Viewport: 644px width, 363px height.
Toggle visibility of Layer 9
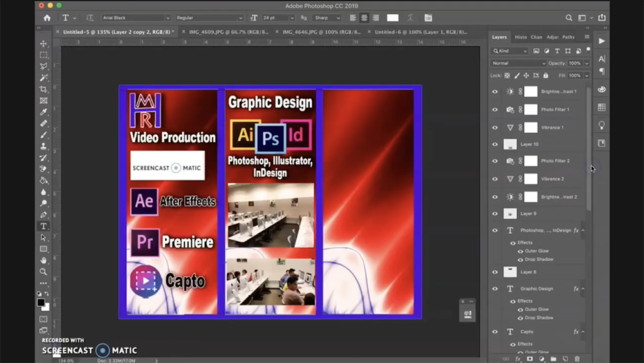(495, 214)
